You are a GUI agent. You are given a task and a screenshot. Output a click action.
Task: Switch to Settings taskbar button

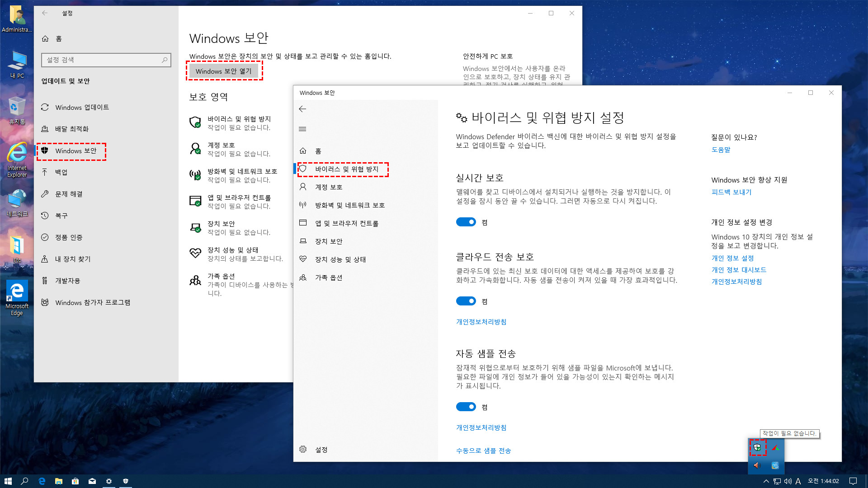(x=108, y=481)
